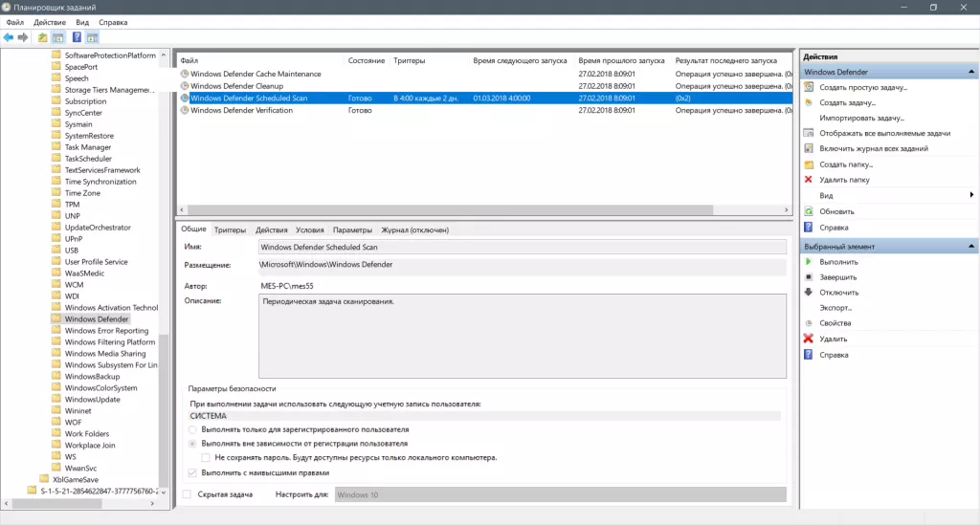980x525 pixels.
Task: Disable the task via the 'Отключить' icon
Action: [x=810, y=293]
